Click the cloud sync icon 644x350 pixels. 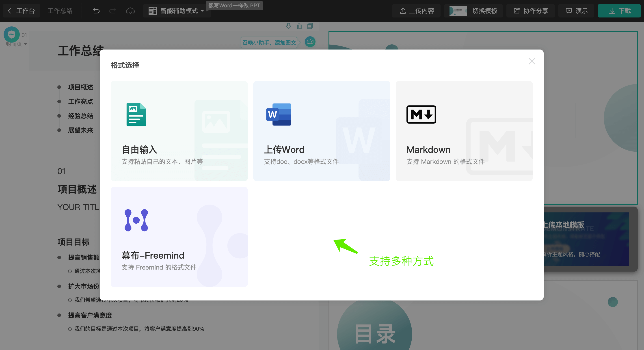(130, 11)
